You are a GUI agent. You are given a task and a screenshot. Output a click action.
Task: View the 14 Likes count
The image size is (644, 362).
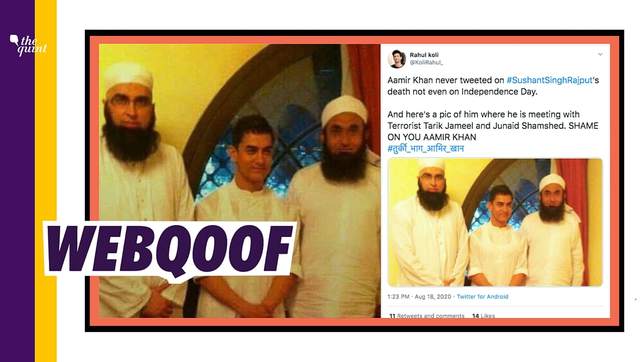click(484, 316)
